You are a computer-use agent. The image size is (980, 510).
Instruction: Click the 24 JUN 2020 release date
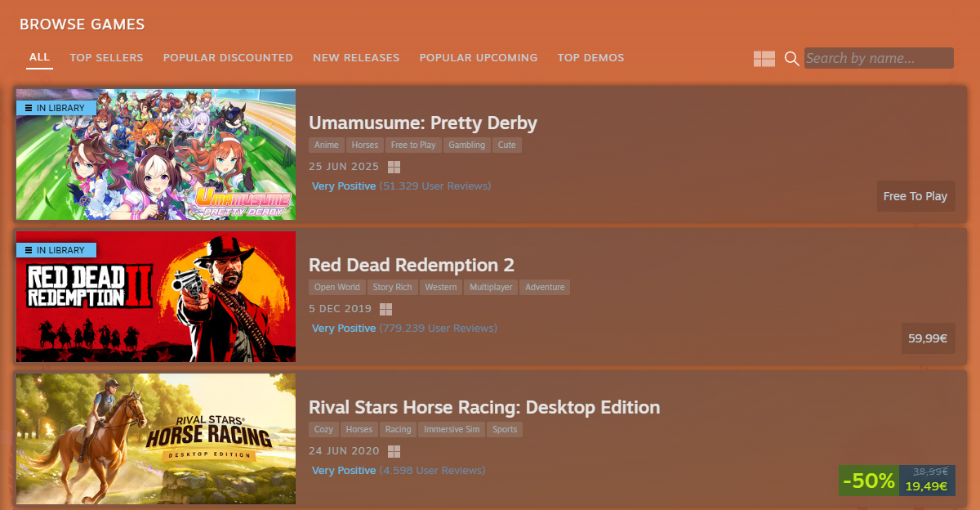[x=344, y=451]
